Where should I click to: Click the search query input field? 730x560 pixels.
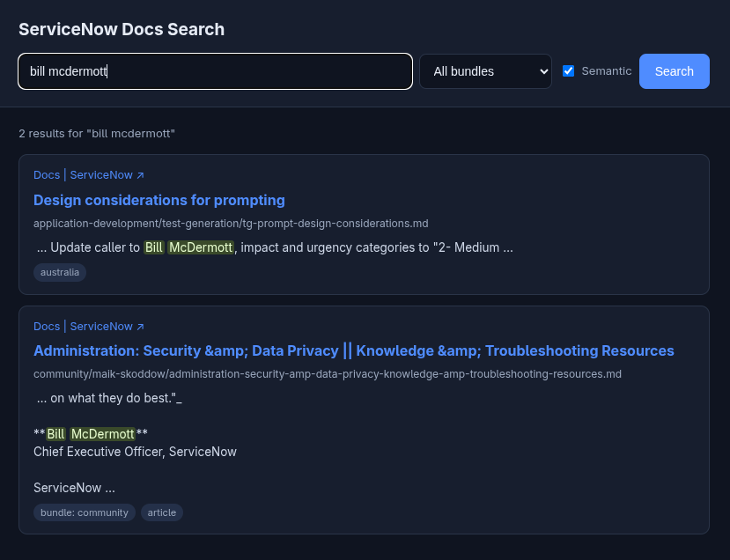tap(215, 71)
